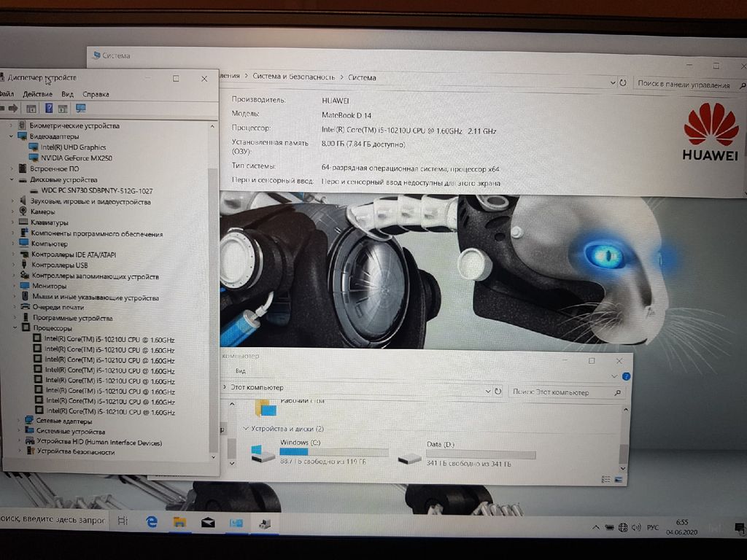Click the Data (D:) drive icon

[410, 458]
